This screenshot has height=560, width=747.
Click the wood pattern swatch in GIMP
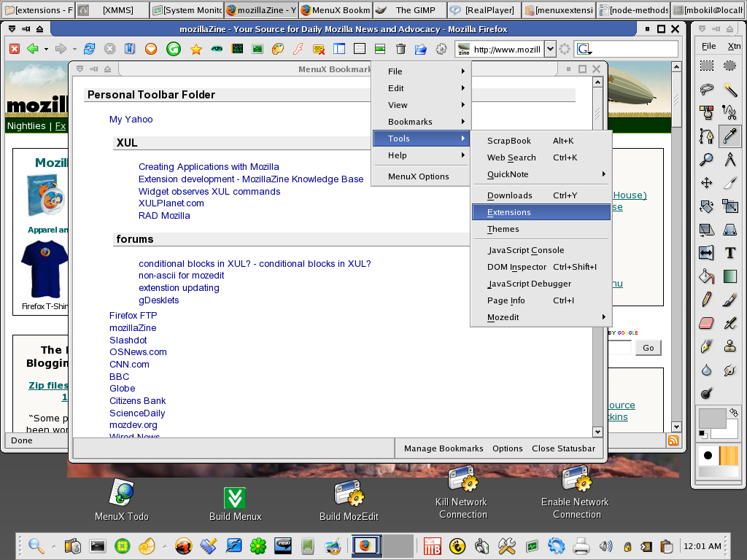(729, 455)
